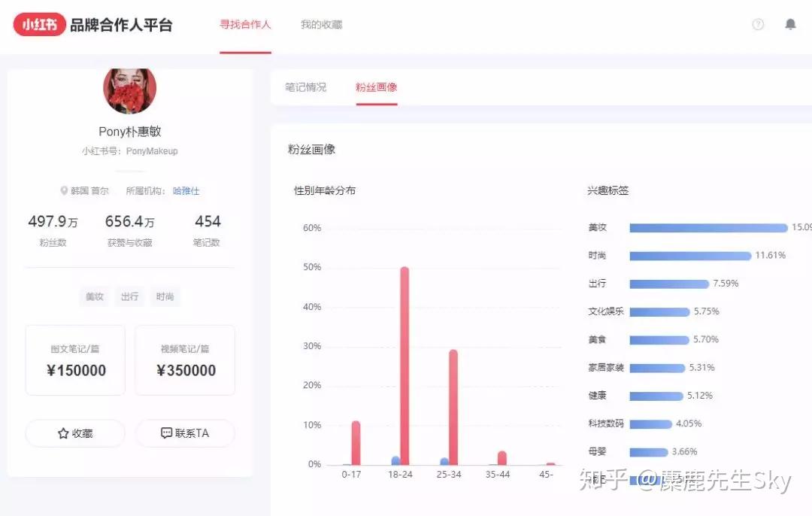Click the 美妆 interest bar in chart

coord(708,227)
